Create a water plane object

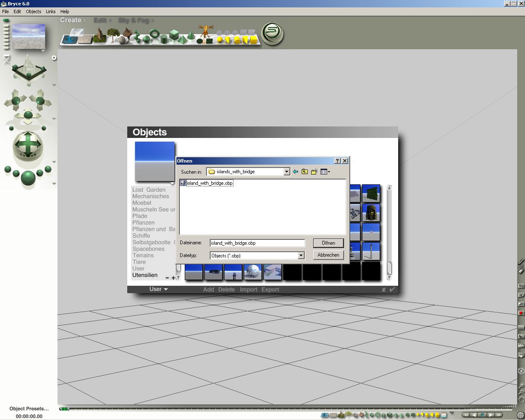pyautogui.click(x=69, y=39)
